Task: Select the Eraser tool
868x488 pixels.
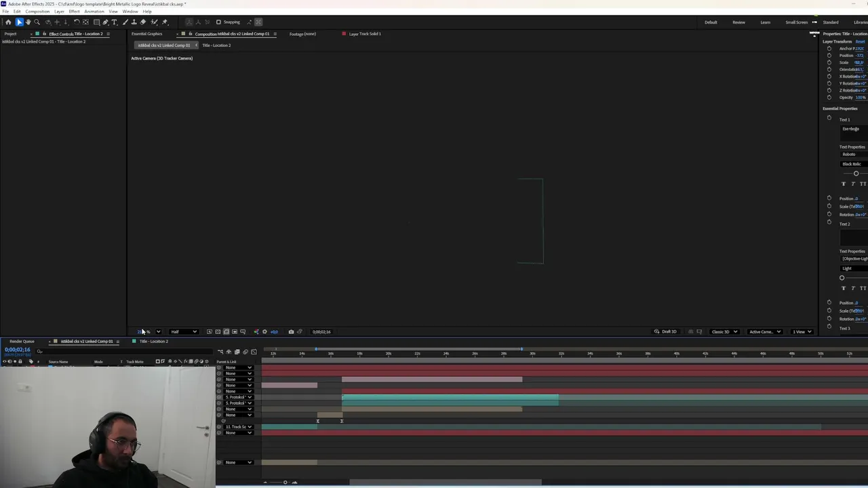Action: coord(143,22)
